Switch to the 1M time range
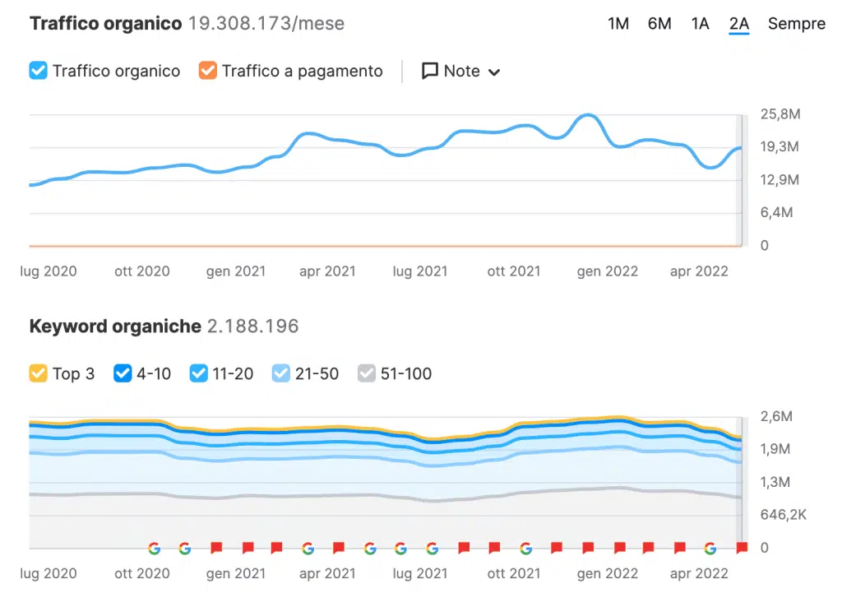 click(618, 24)
